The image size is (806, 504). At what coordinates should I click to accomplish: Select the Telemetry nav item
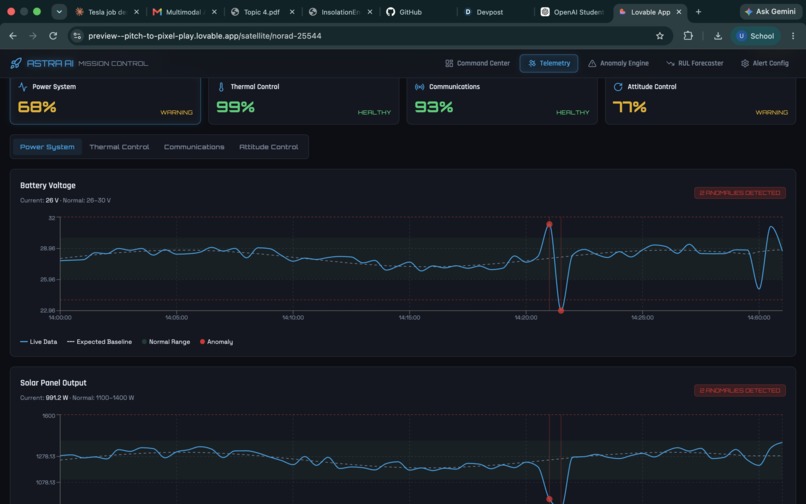pyautogui.click(x=549, y=63)
